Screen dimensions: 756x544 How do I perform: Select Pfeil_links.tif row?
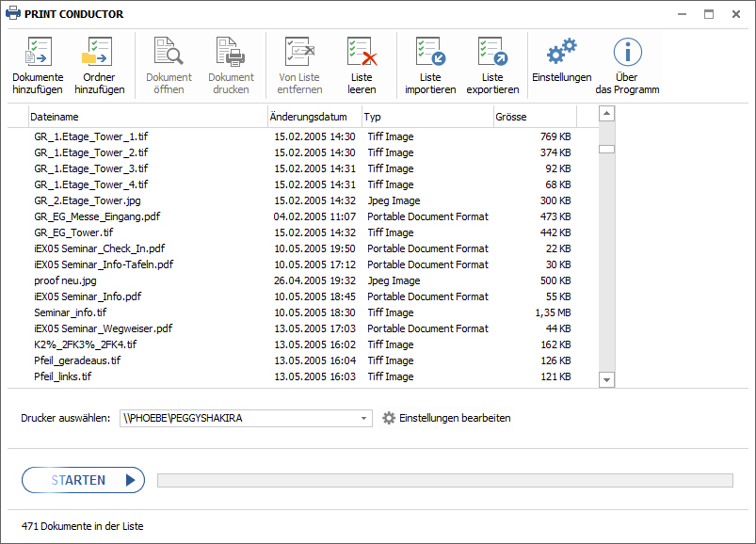click(303, 376)
